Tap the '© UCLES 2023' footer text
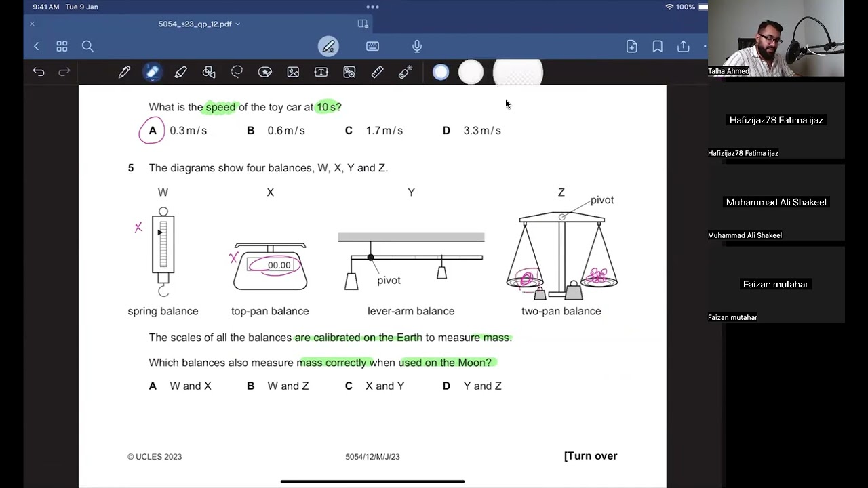The width and height of the screenshot is (868, 488). pos(155,457)
